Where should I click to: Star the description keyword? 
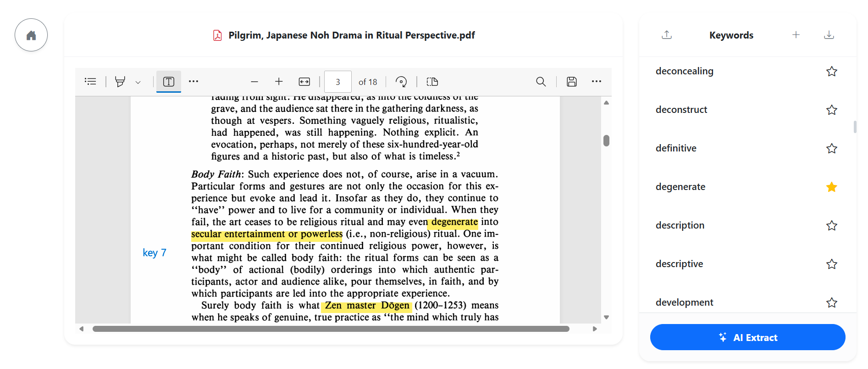click(832, 225)
